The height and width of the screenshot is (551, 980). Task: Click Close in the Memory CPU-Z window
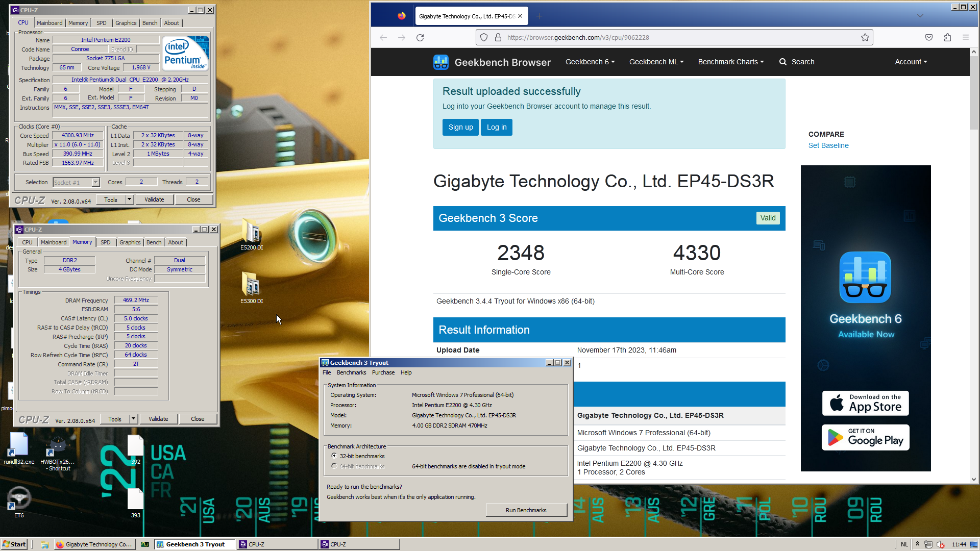[198, 419]
